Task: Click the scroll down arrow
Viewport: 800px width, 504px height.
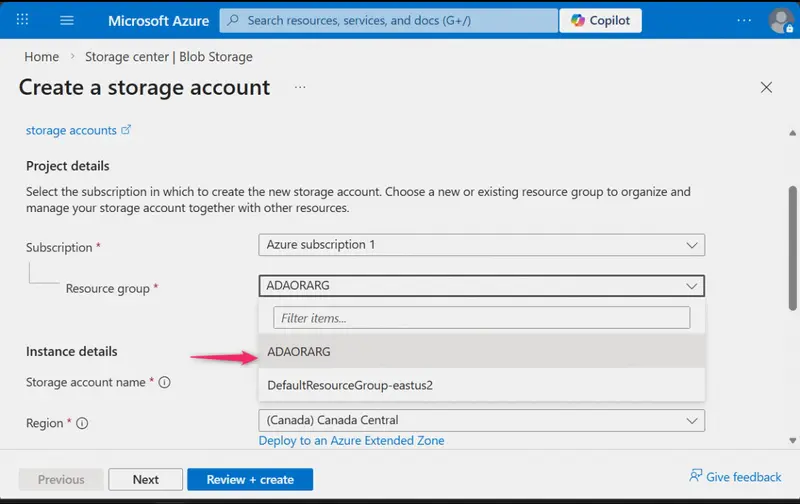Action: click(792, 441)
